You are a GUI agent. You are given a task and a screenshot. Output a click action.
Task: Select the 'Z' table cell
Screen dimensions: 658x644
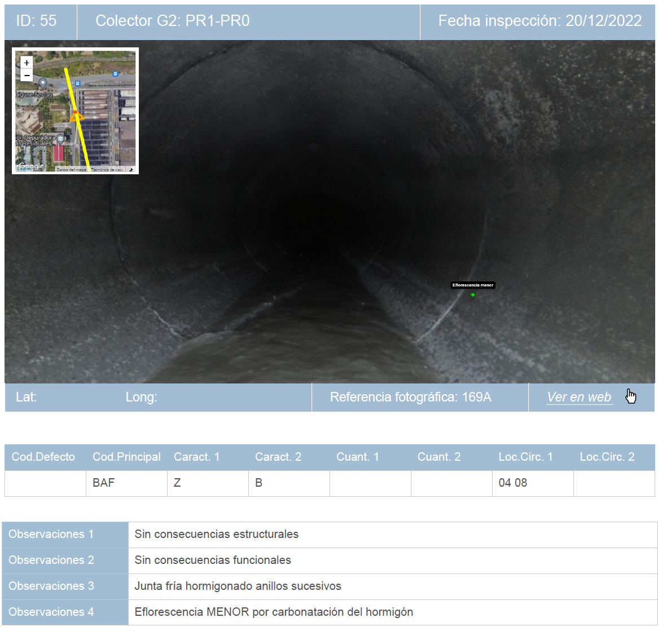208,483
